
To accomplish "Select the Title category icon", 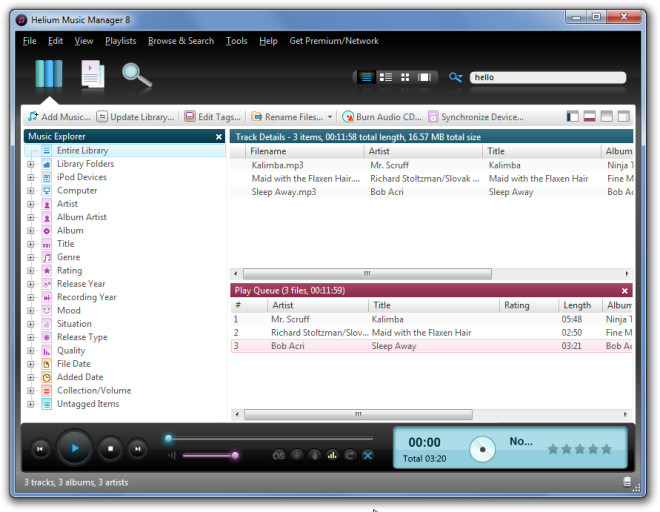I will [x=47, y=244].
